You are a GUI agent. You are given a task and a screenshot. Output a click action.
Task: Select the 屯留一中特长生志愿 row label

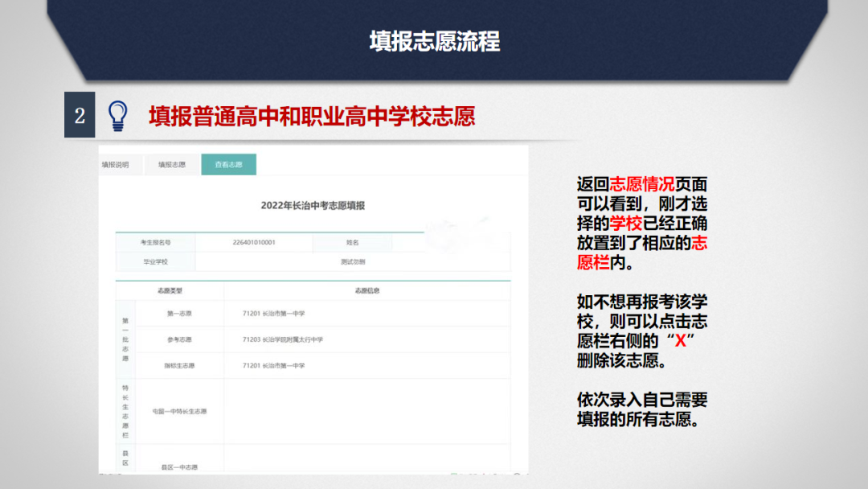[x=179, y=412]
